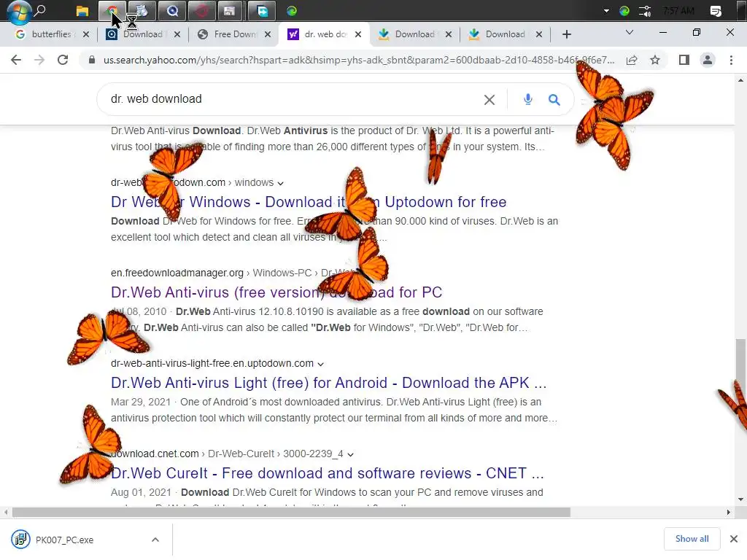
Task: Expand download.cnet.com URL chevron
Action: 351,455
